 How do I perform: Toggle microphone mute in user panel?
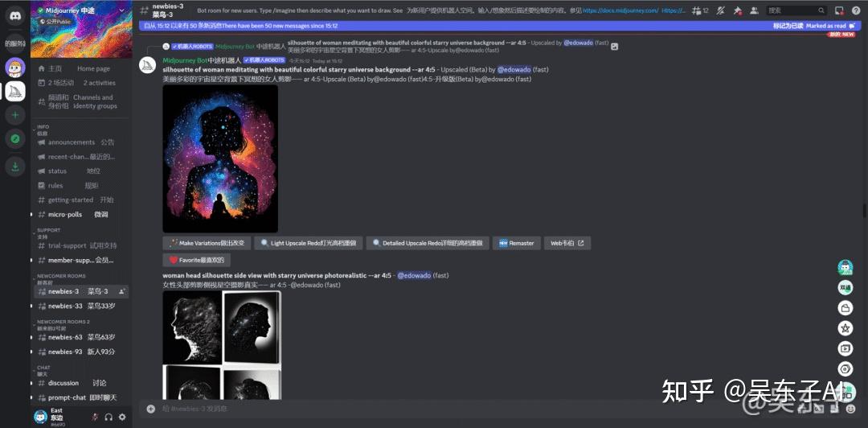[95, 417]
